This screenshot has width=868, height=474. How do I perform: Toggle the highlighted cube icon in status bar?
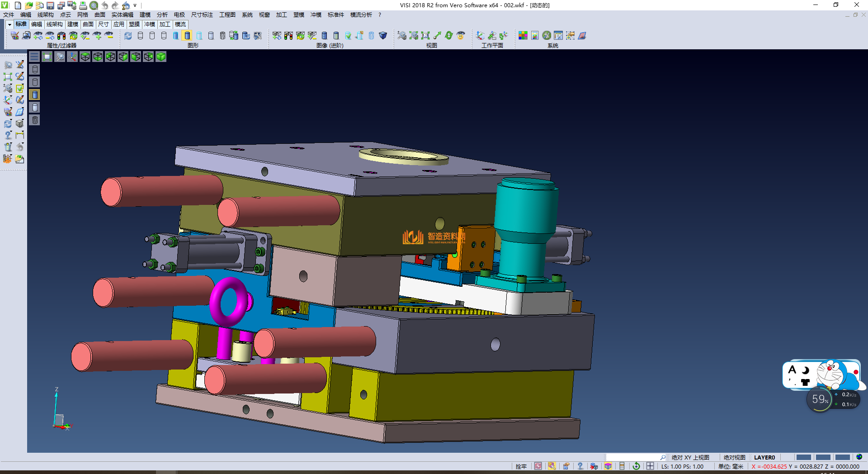click(608, 466)
